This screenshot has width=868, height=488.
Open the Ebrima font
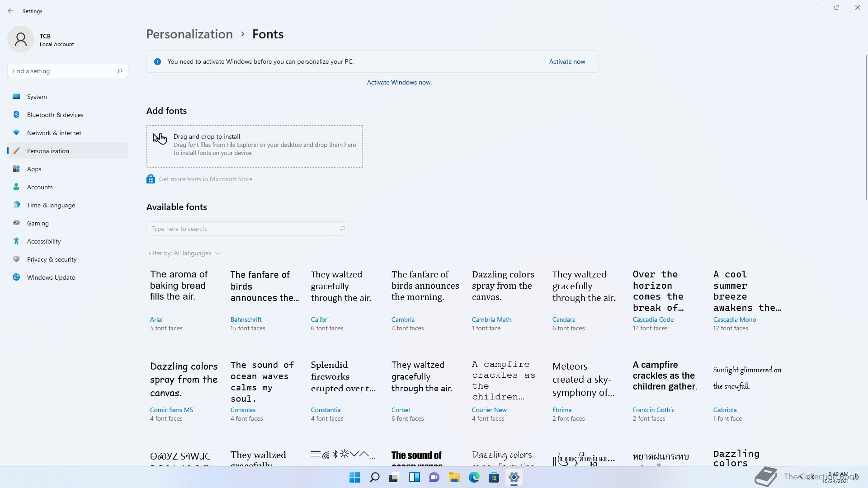point(586,391)
